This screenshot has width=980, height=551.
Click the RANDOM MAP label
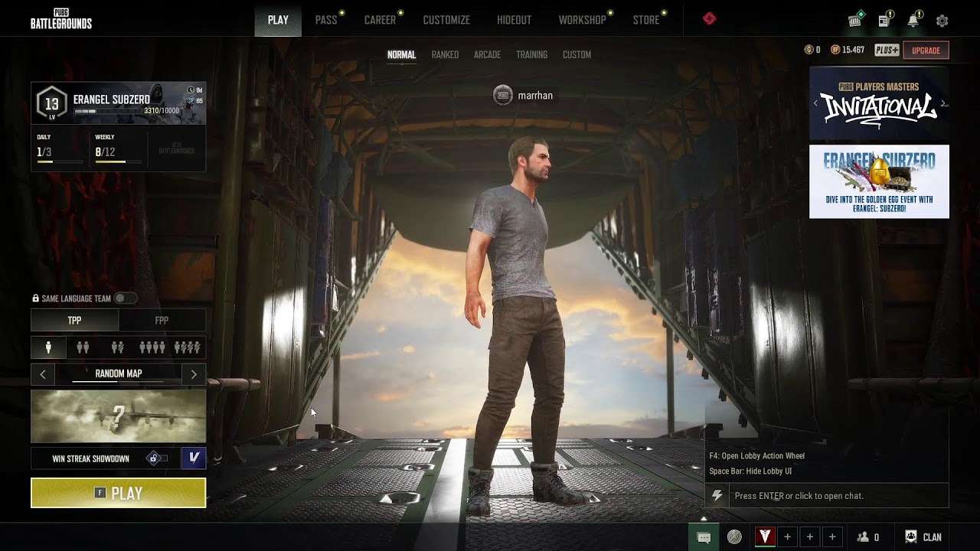tap(119, 373)
